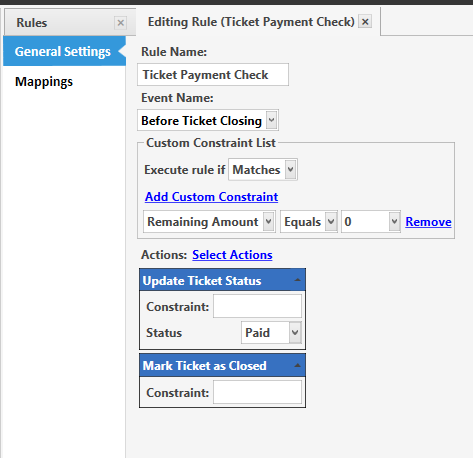Open the Status dropdown showing Paid
473x458 pixels.
(x=271, y=333)
